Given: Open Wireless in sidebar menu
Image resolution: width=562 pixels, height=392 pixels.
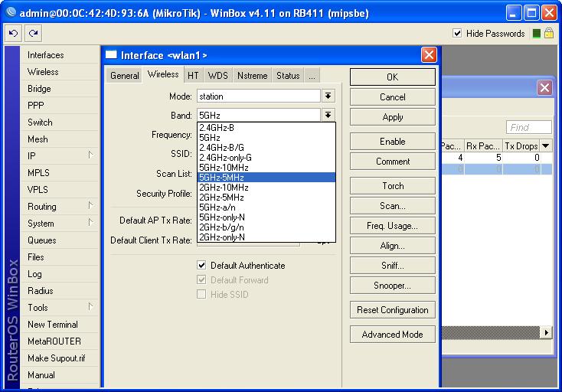Looking at the screenshot, I should tap(60, 72).
